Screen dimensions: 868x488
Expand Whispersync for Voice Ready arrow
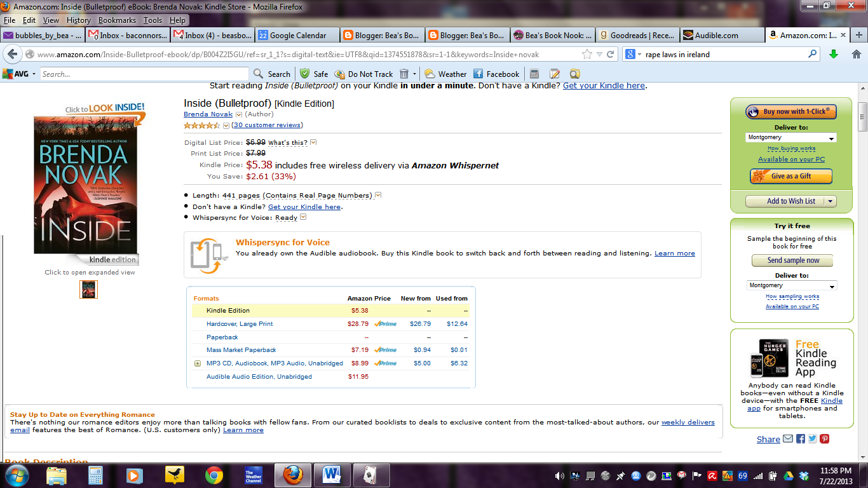[x=303, y=217]
